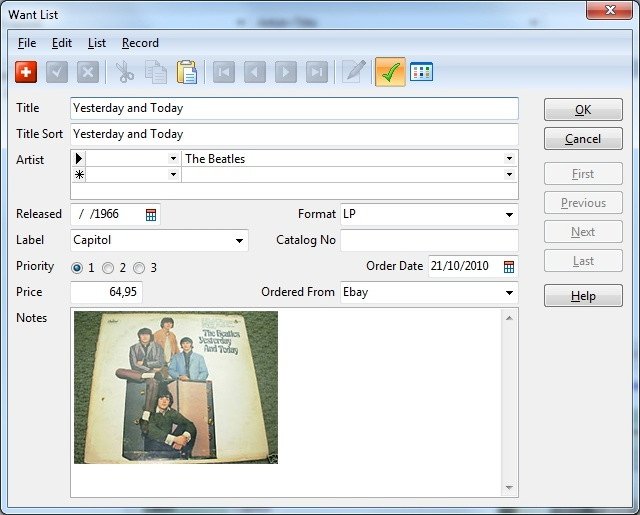Click the First record toolbar arrow
Viewport: 640px width, 515px height.
click(224, 72)
